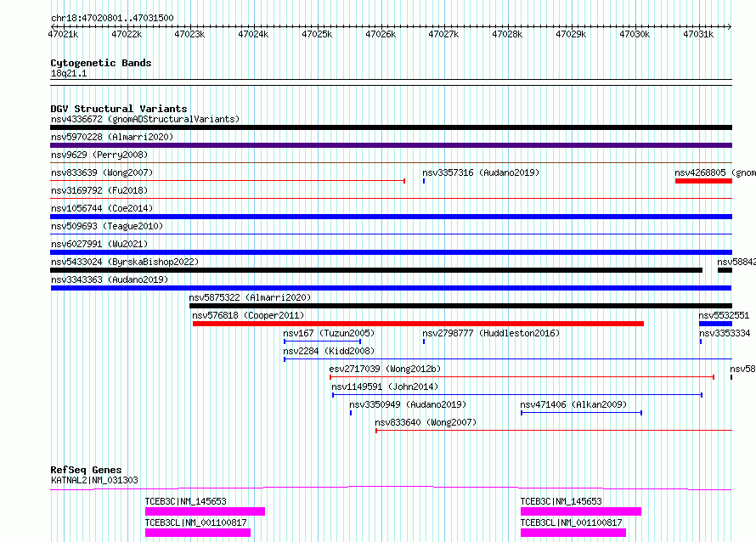Select nsv6027991 (Wu2021) label
This screenshot has height=542, width=756.
pyautogui.click(x=99, y=244)
